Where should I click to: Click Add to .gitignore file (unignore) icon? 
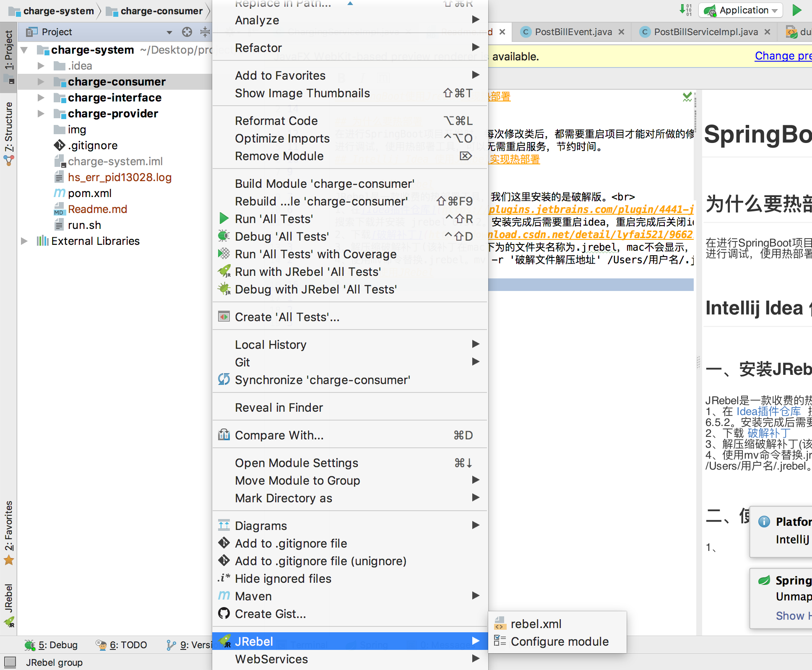(x=224, y=561)
